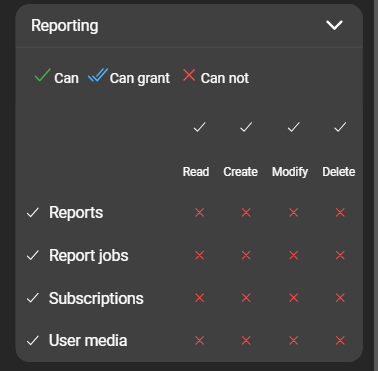
Task: Click the Create column header label
Action: click(240, 172)
